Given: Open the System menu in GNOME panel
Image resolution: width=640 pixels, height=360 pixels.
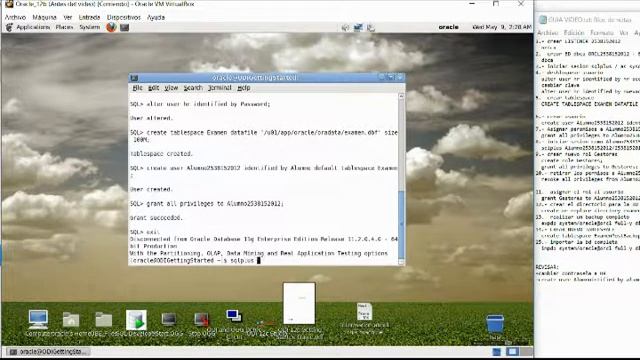Looking at the screenshot, I should tap(89, 27).
